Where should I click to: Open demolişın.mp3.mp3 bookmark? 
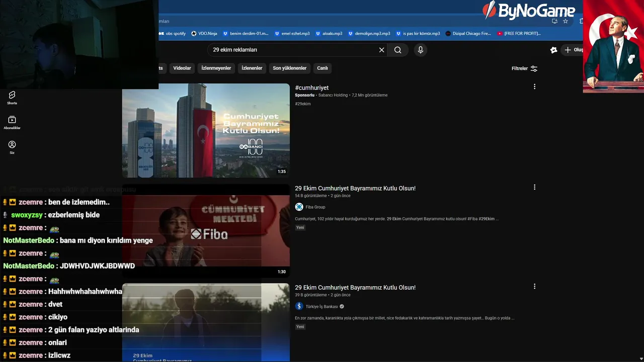369,34
